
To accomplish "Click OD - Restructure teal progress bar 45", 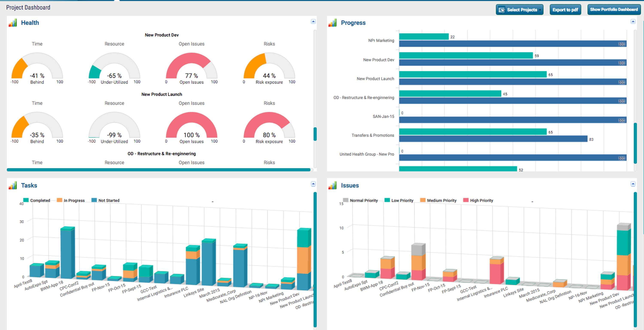I will click(450, 94).
